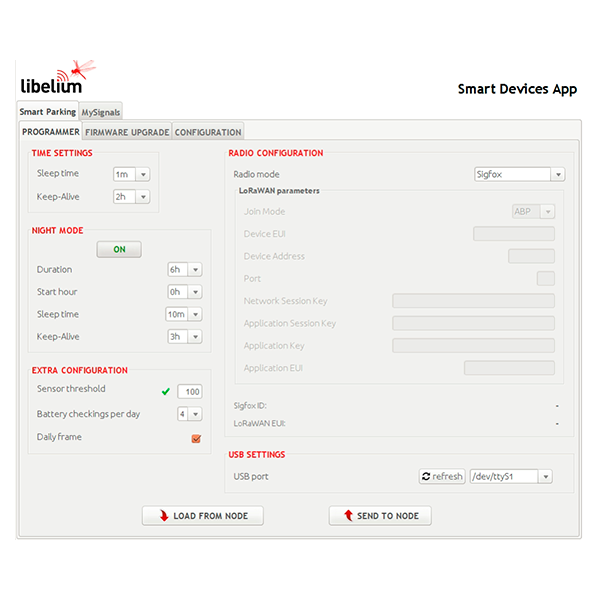Click the green Sensor threshold checkmark
600x600 pixels.
click(x=166, y=391)
